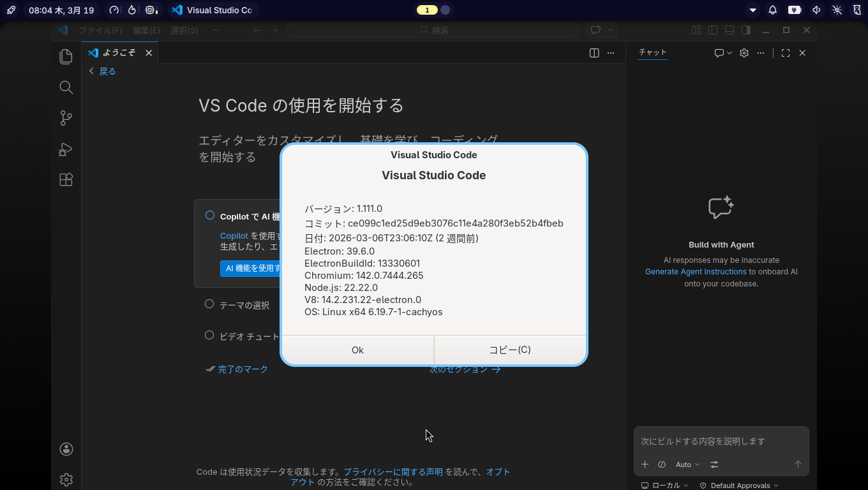Toggle the primary side bar

[x=713, y=30]
